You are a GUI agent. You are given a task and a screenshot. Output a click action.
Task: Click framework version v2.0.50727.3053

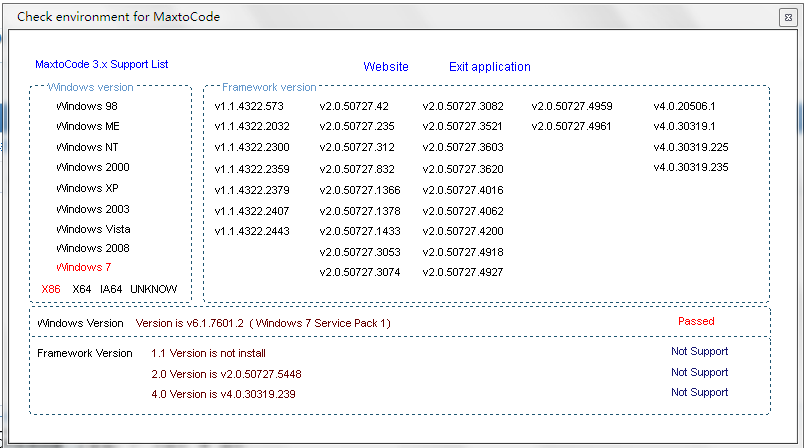pos(360,252)
